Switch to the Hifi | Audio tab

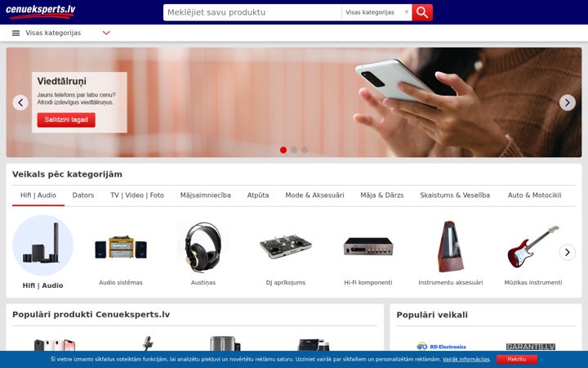pyautogui.click(x=38, y=195)
